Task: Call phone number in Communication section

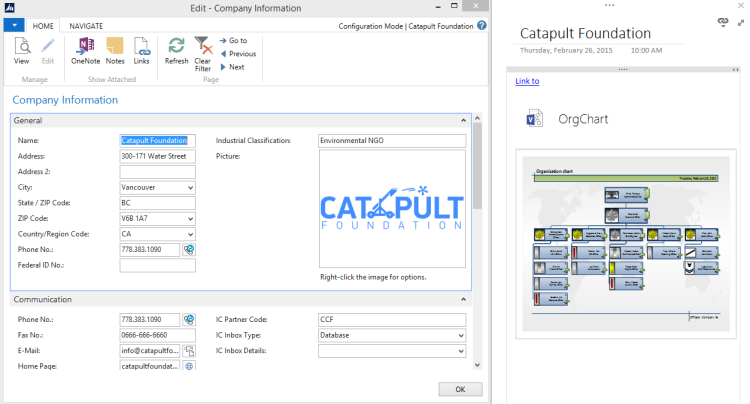Action: (x=189, y=319)
